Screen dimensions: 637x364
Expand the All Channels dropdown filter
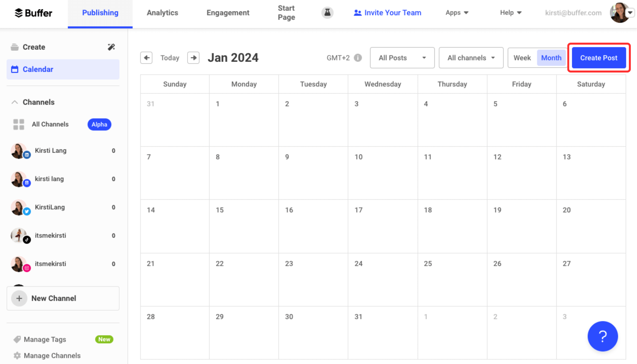[471, 57]
